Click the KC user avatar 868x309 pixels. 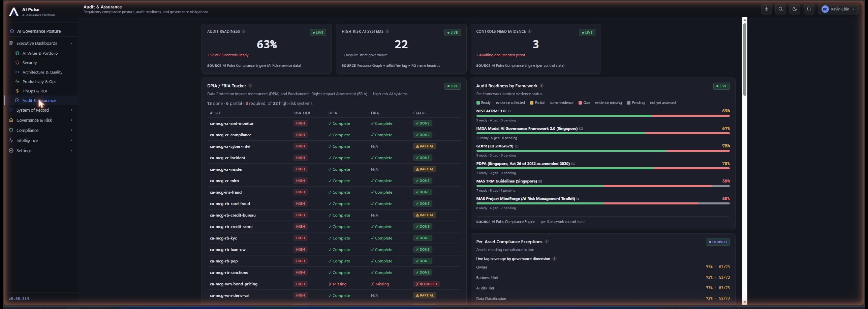click(x=825, y=9)
